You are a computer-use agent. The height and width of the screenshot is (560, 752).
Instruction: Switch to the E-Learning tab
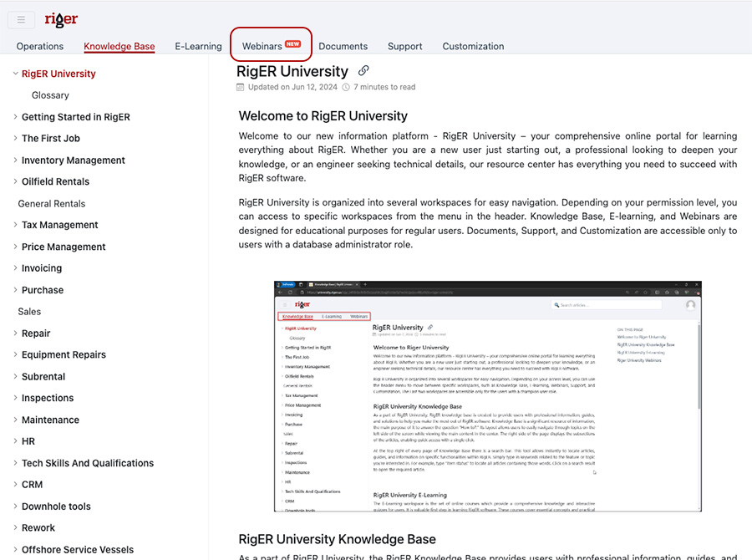tap(198, 46)
